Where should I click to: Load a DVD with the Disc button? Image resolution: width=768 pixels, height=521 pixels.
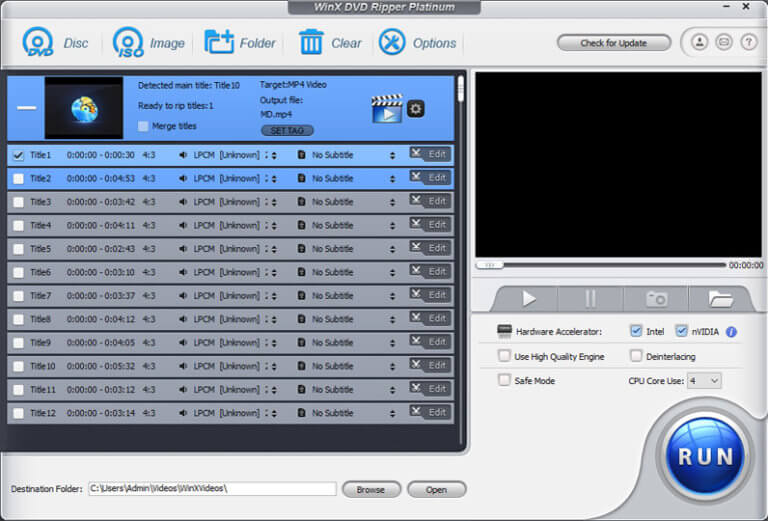pos(55,43)
